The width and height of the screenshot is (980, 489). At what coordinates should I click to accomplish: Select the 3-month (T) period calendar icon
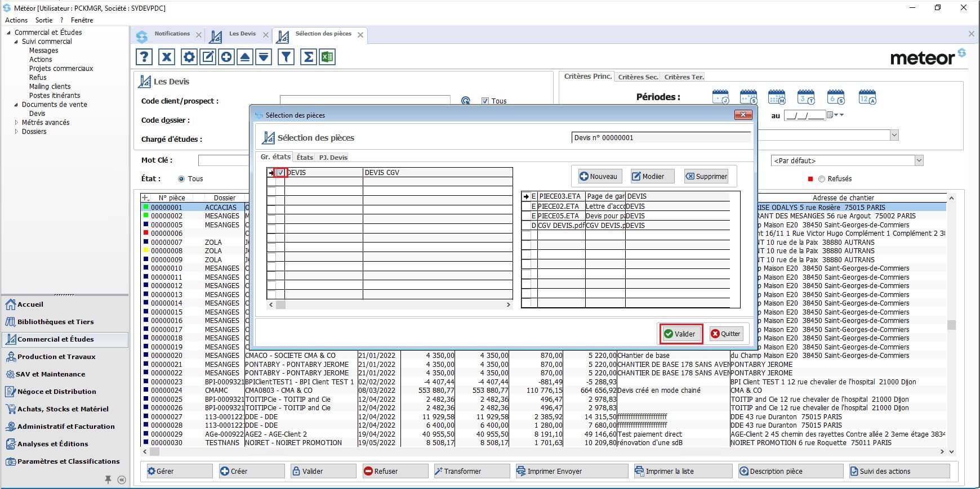[x=806, y=97]
